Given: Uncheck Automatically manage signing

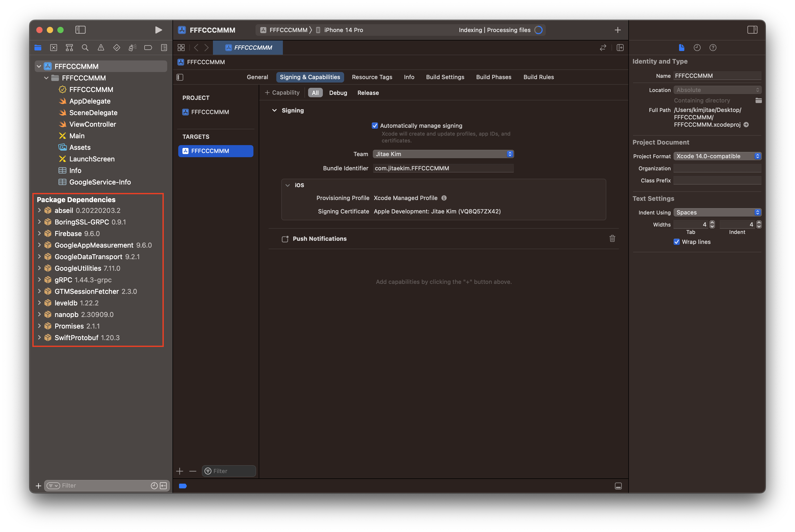Looking at the screenshot, I should tap(375, 126).
